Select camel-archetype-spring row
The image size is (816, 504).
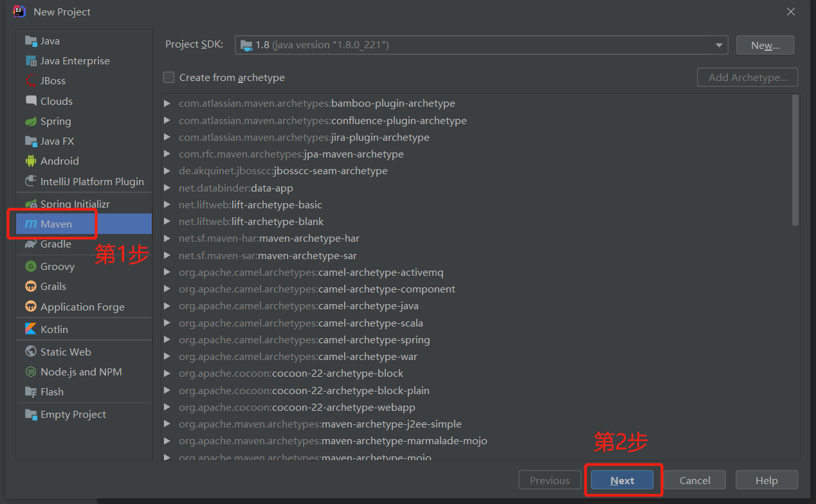(x=476, y=339)
